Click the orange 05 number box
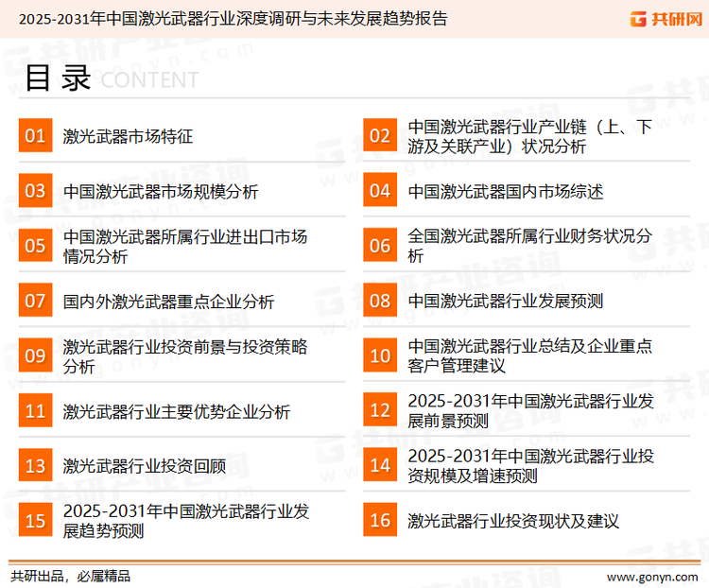Viewport: 709px width, 588px height. [35, 245]
